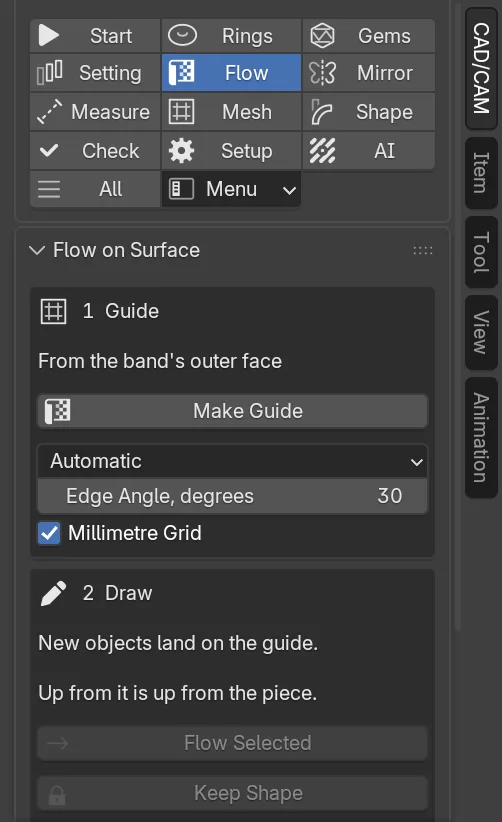Open the Mesh section

(x=231, y=112)
